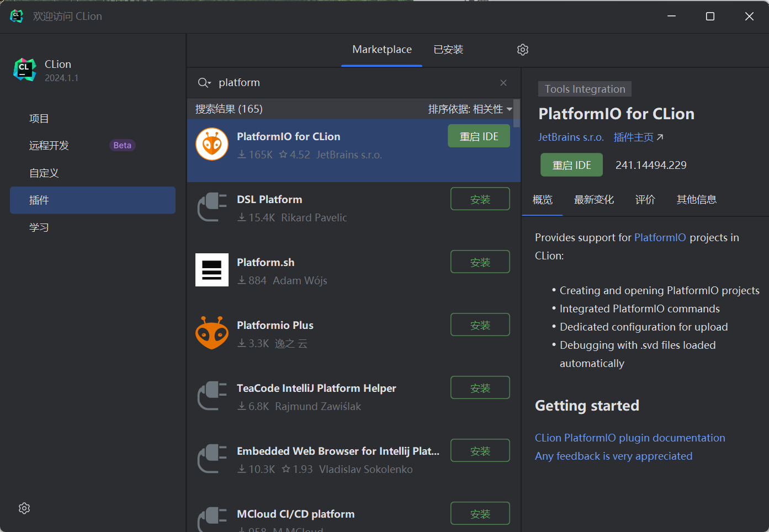Select the Platform.sh list entry title
The height and width of the screenshot is (532, 769).
(x=266, y=263)
